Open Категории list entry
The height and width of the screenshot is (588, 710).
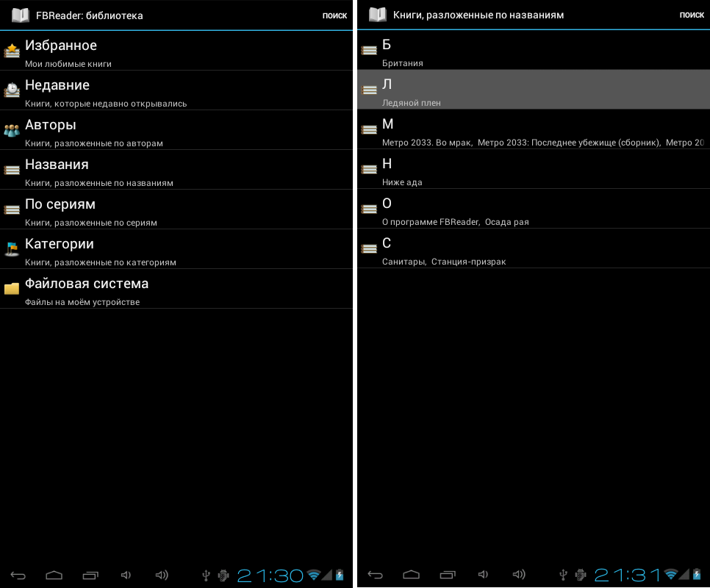(176, 249)
